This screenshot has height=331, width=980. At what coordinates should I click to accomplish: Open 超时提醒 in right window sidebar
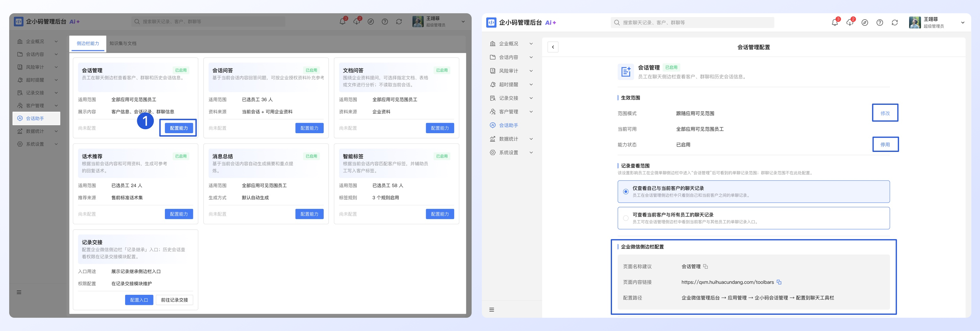(x=508, y=84)
